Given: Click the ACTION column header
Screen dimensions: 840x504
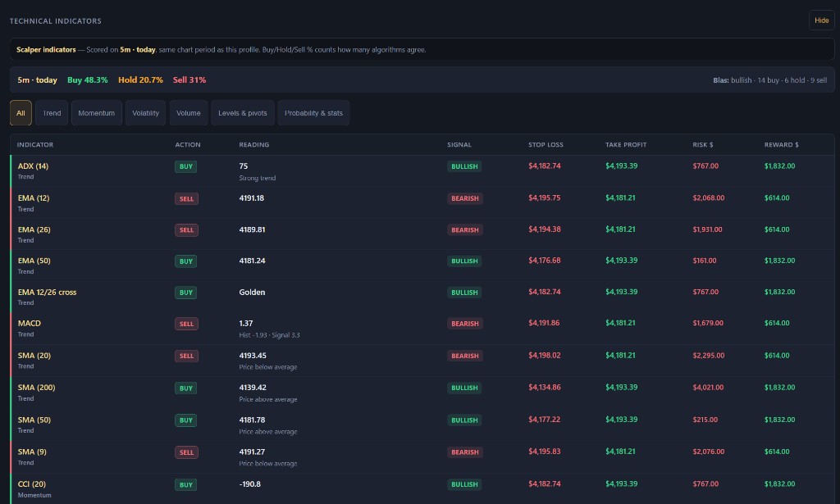Looking at the screenshot, I should pos(188,144).
